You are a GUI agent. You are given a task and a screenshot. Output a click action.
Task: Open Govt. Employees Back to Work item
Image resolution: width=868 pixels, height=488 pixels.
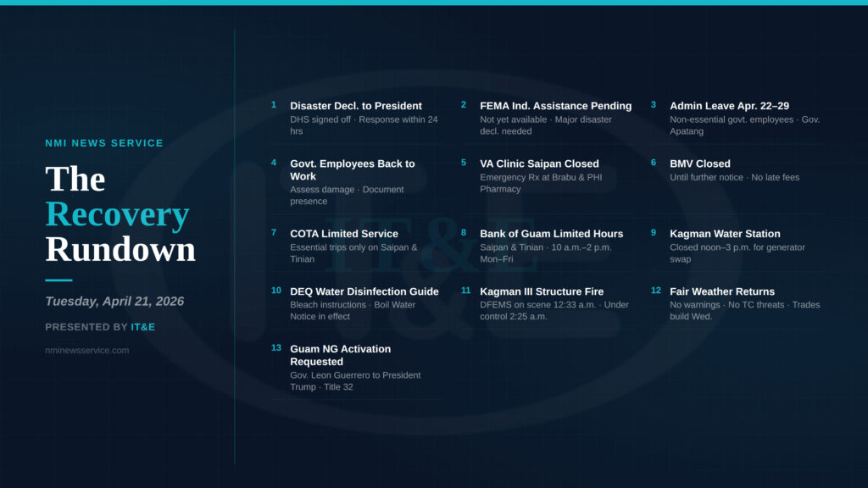tap(352, 170)
